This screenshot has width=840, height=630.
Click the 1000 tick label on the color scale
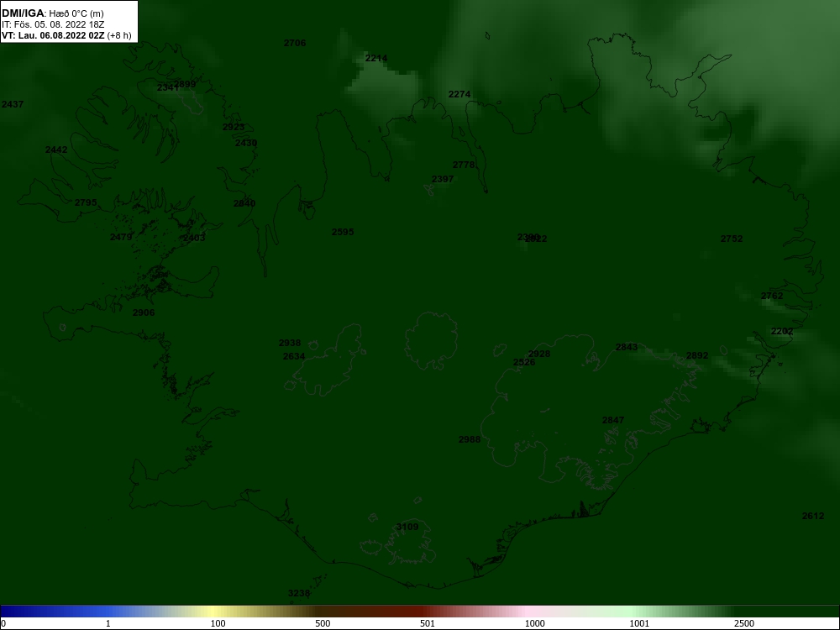coord(534,623)
